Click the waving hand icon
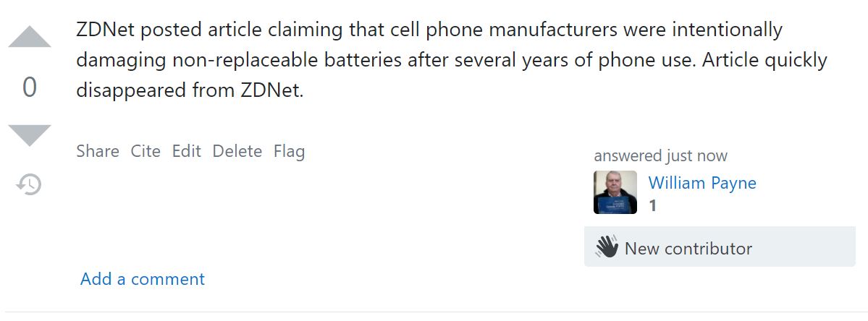The image size is (868, 321). pos(607,247)
